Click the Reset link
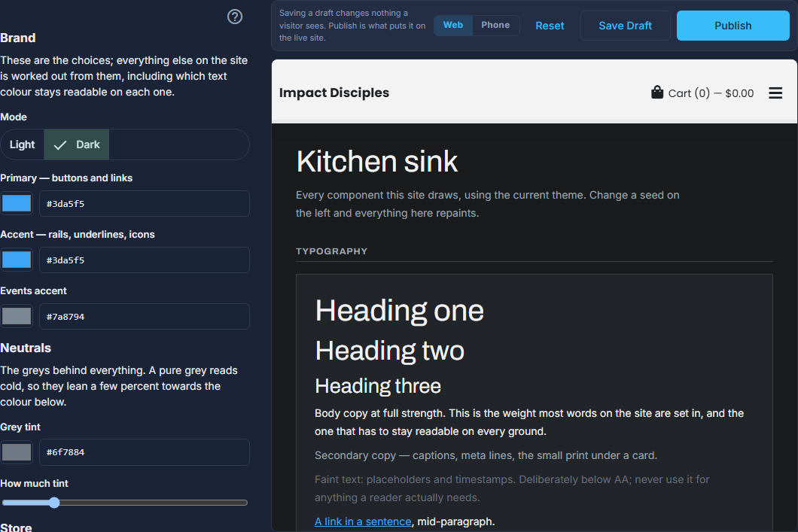798x532 pixels. pyautogui.click(x=550, y=26)
